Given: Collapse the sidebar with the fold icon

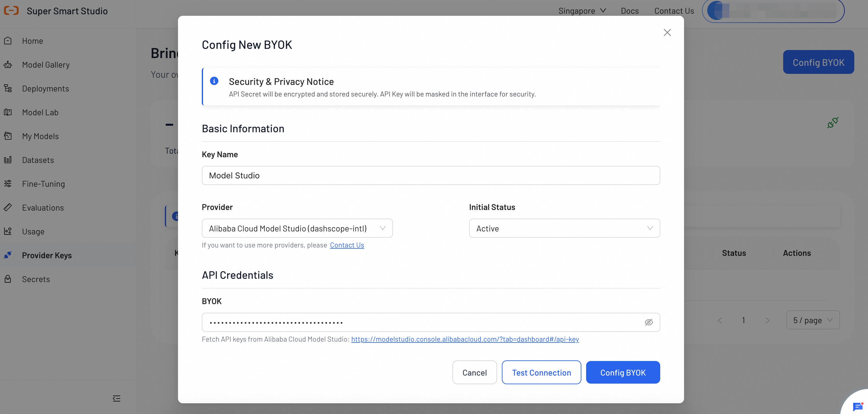Looking at the screenshot, I should [x=117, y=399].
